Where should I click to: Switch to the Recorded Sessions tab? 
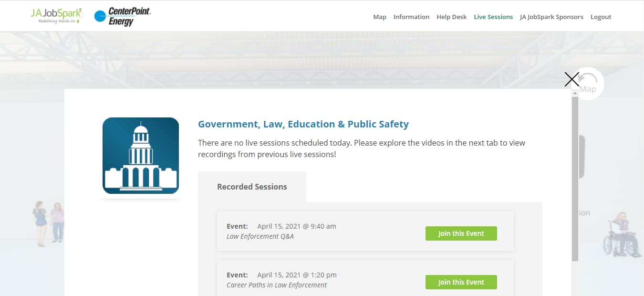(x=252, y=187)
